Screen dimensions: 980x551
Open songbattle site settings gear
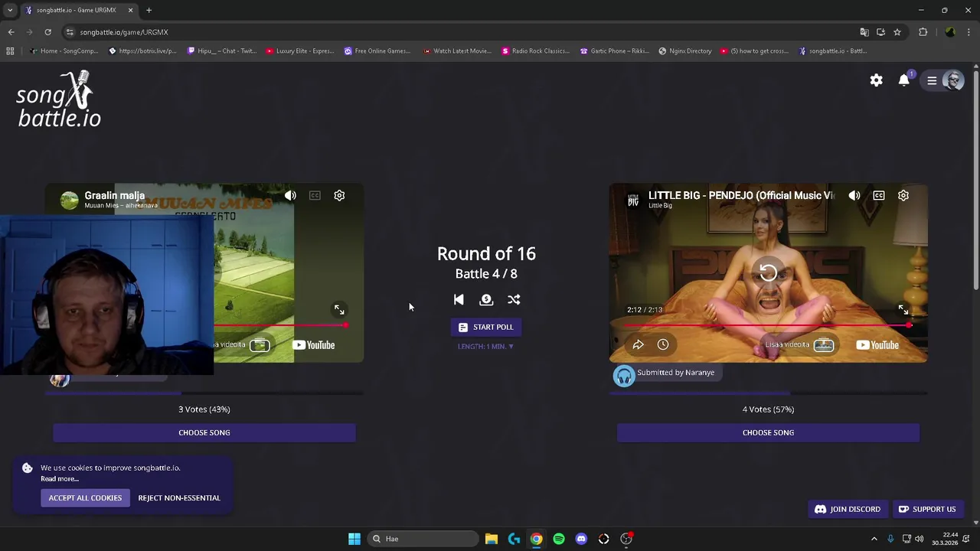tap(877, 80)
